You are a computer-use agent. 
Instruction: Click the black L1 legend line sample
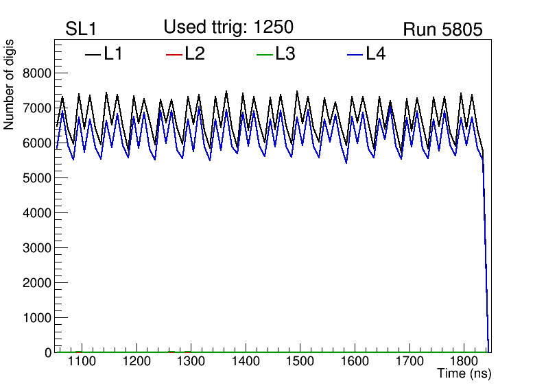coord(93,54)
